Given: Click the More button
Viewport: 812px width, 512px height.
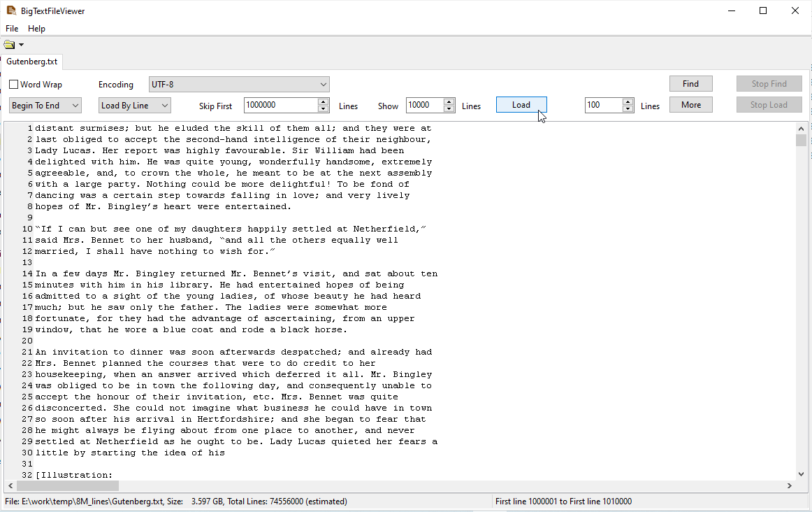Looking at the screenshot, I should (x=690, y=105).
